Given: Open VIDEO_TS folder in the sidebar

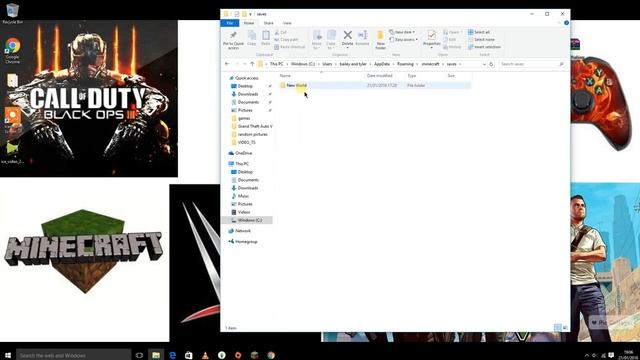Looking at the screenshot, I should coord(247,142).
